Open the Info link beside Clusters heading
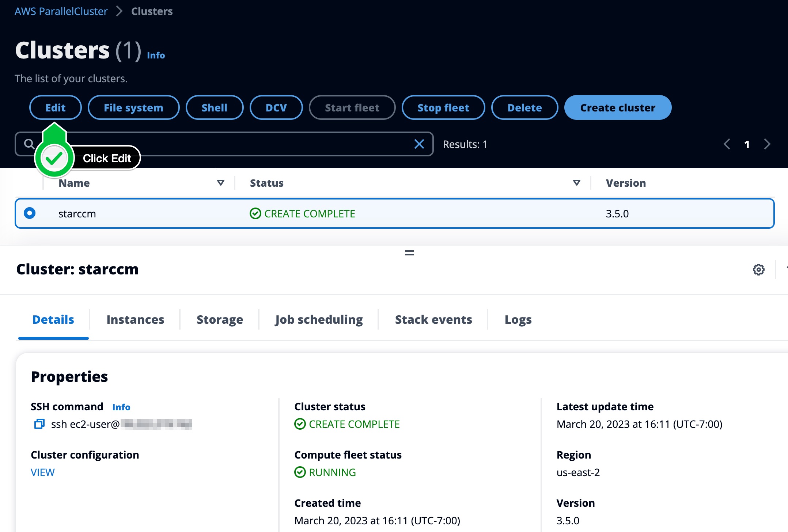The image size is (788, 532). 156,55
